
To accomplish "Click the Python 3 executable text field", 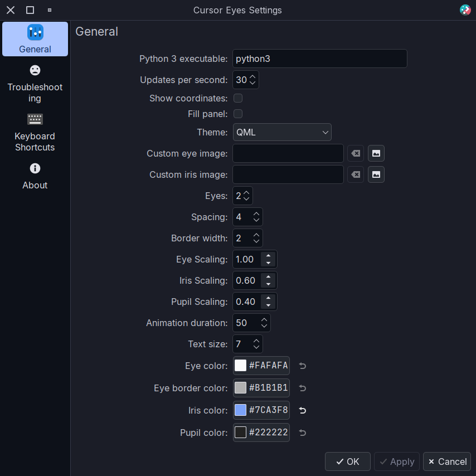I will pyautogui.click(x=319, y=59).
